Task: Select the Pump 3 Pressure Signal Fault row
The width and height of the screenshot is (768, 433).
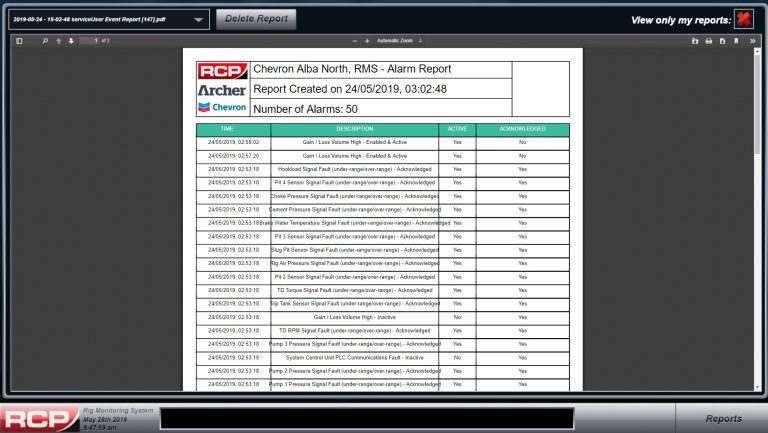Action: (x=383, y=344)
